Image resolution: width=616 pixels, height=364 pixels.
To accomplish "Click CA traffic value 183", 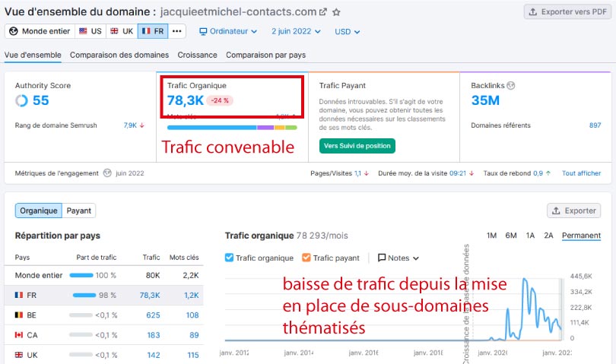I will point(153,335).
